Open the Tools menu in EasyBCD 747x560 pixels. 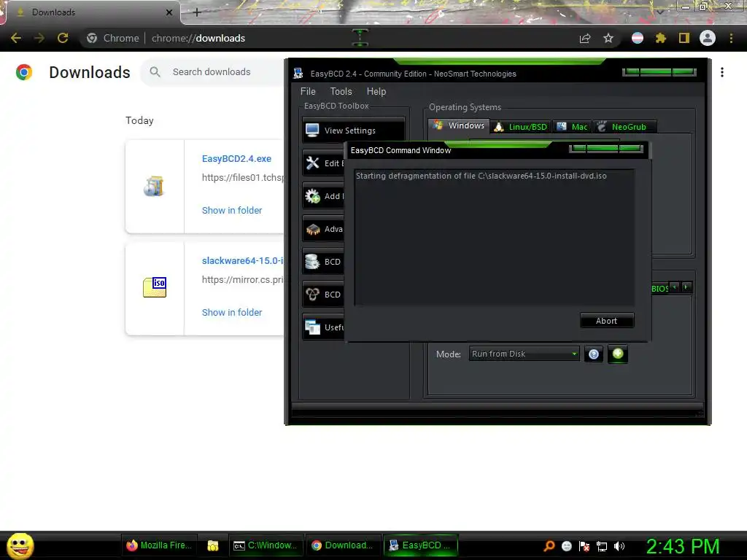click(x=341, y=91)
